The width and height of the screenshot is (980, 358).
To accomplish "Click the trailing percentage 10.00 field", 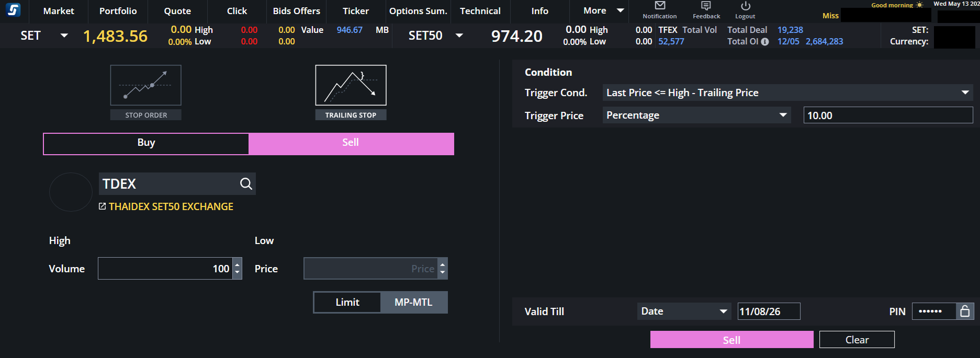I will pyautogui.click(x=888, y=115).
